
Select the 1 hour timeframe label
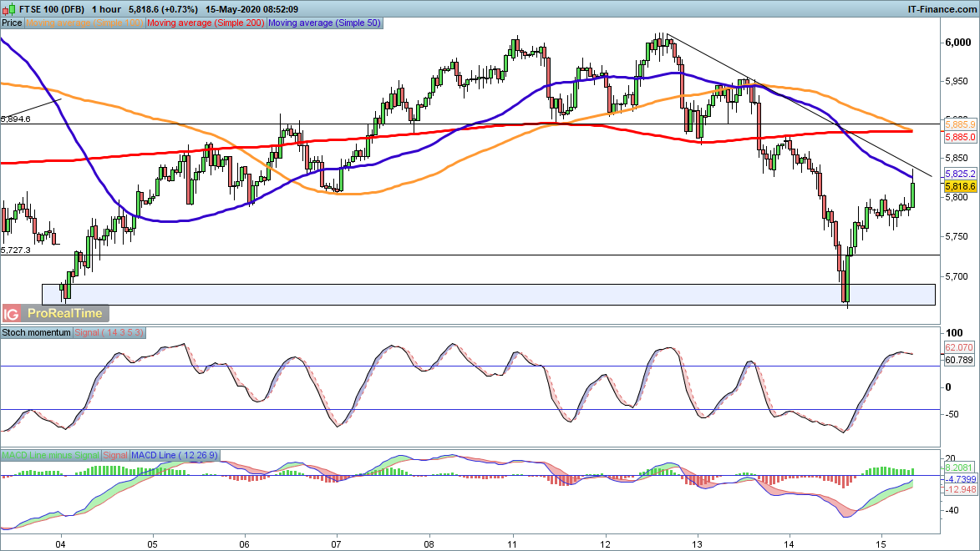106,9
